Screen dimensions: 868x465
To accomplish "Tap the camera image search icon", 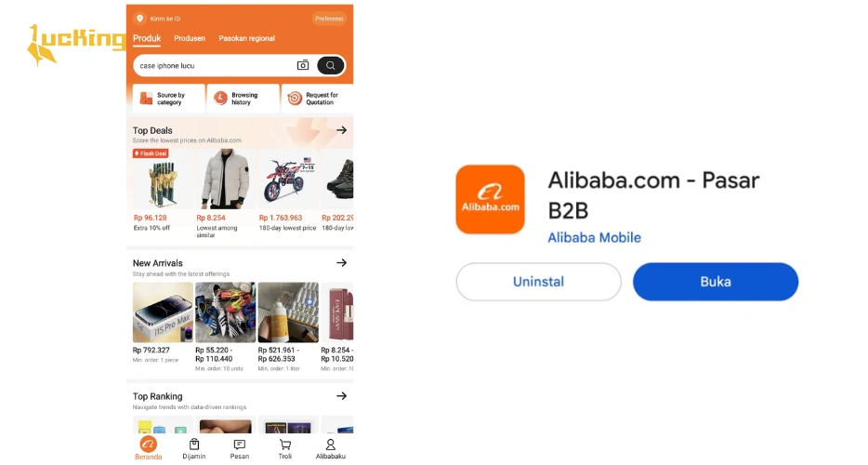I will click(x=303, y=65).
